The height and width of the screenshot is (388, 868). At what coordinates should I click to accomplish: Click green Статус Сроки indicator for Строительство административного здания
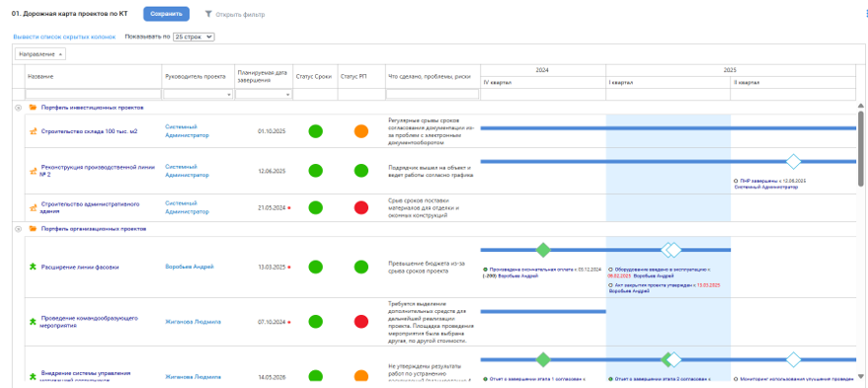tap(316, 208)
